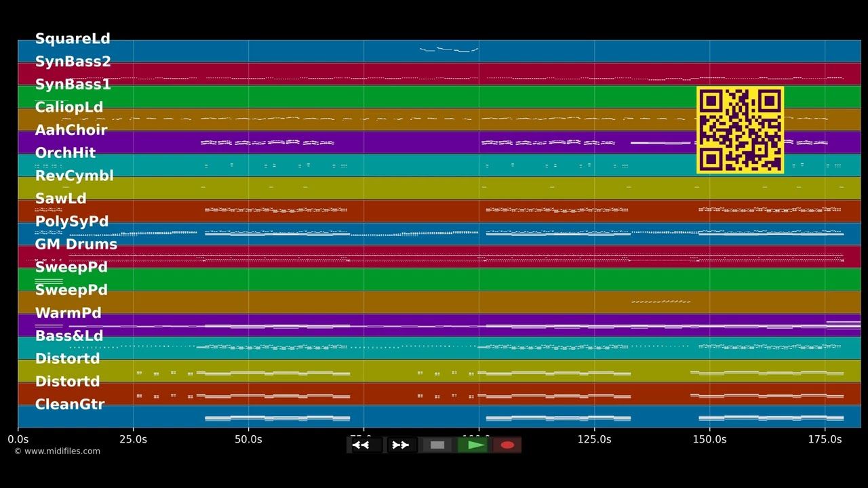868x488 pixels.
Task: Select the SynBass1 track label
Action: pos(73,84)
